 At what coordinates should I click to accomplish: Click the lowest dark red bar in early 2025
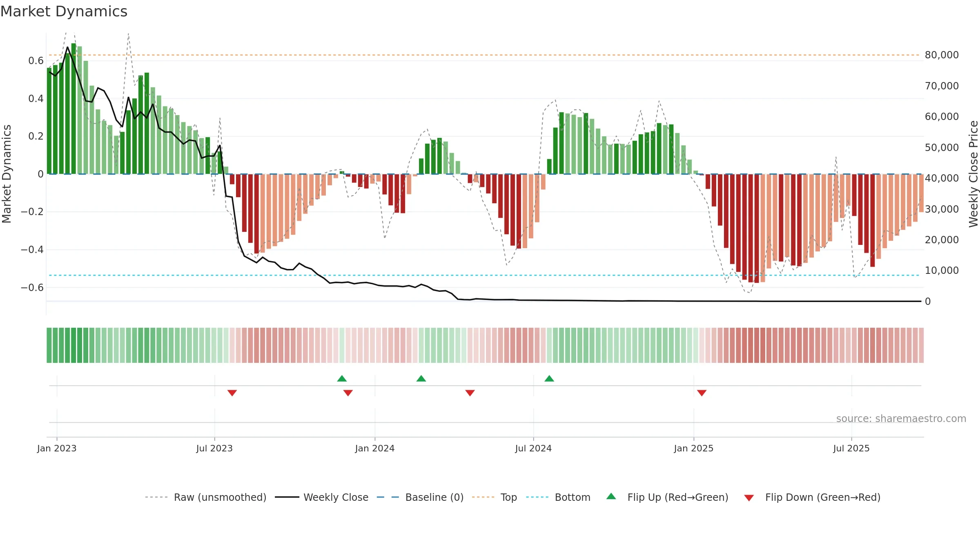[757, 229]
